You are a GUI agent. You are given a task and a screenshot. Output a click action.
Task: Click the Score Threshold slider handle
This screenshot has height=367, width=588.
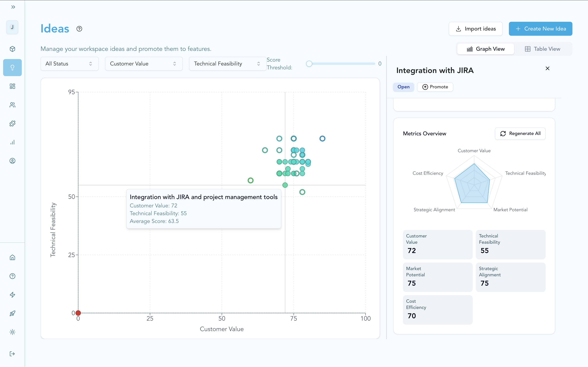click(309, 64)
